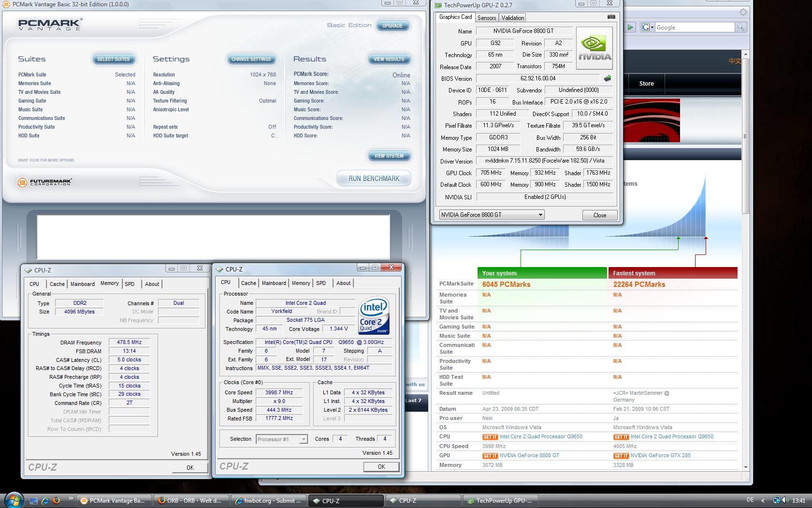Open Cache tab in front CPU-Z window
This screenshot has height=508, width=812.
tap(248, 283)
